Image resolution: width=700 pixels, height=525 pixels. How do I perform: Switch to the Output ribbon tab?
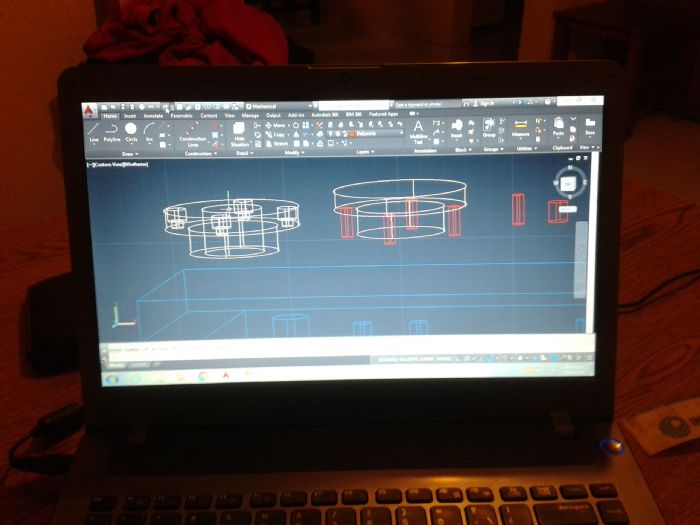(273, 115)
